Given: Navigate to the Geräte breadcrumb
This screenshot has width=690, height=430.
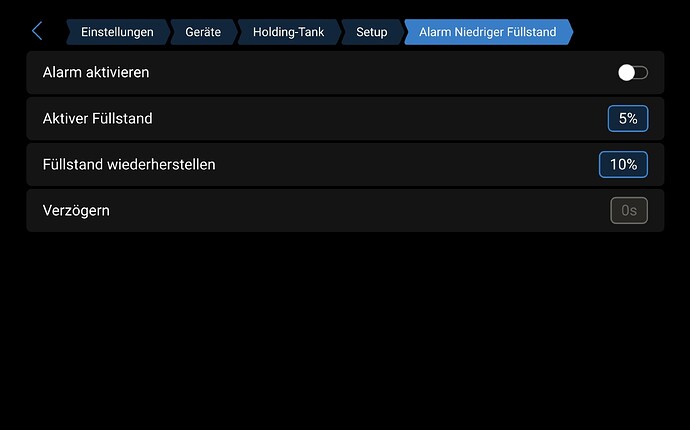Looking at the screenshot, I should coord(203,32).
